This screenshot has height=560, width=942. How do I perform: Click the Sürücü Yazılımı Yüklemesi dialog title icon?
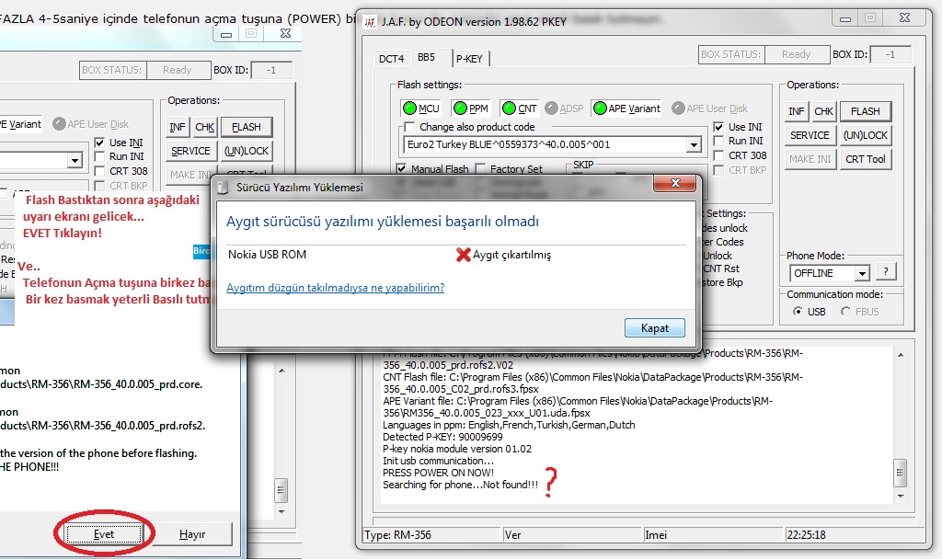click(224, 188)
